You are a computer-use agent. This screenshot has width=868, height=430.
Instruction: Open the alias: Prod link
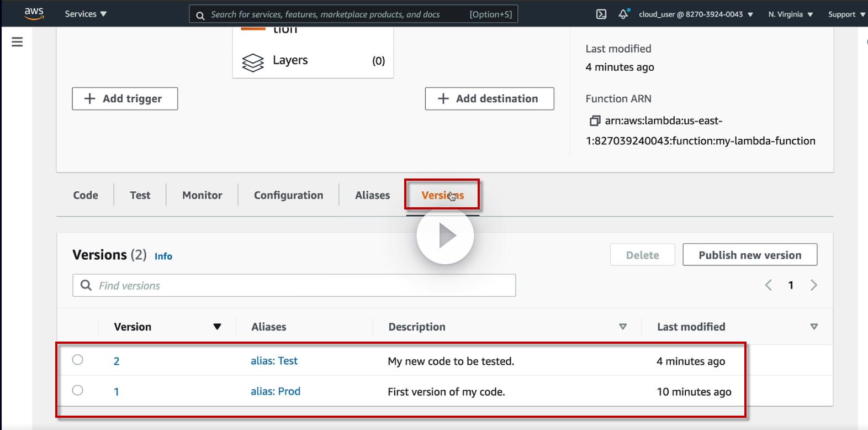[x=276, y=391]
